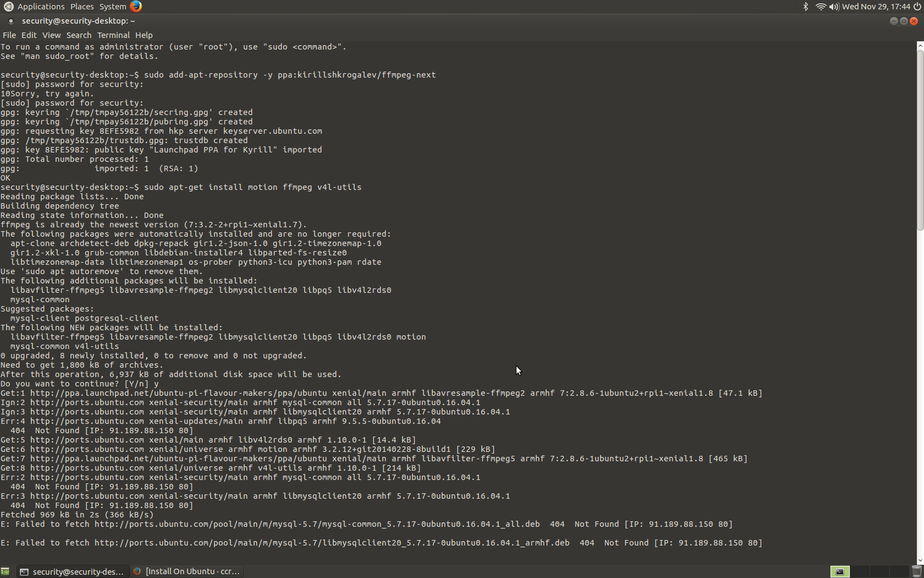Open the Terminal menu in the terminal window
The height and width of the screenshot is (578, 924).
(x=113, y=35)
